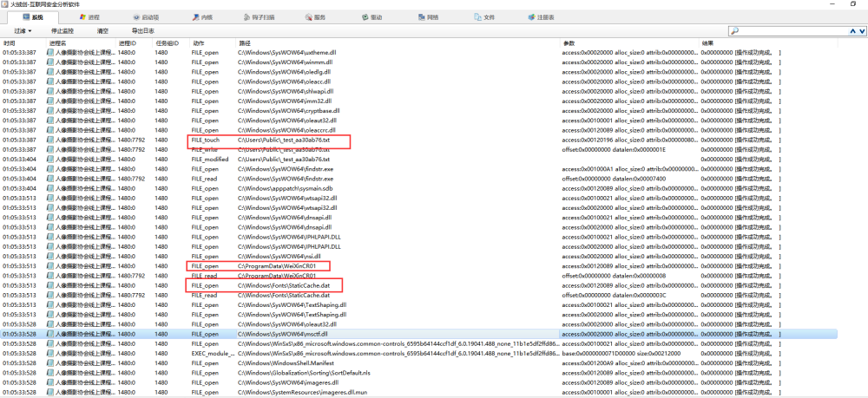The image size is (868, 398).
Task: Click 停止监控 to stop monitoring
Action: (x=62, y=31)
